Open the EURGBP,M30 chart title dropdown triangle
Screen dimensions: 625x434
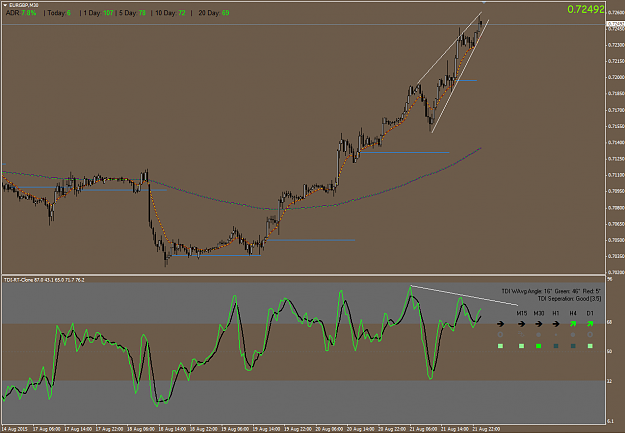[x=5, y=5]
